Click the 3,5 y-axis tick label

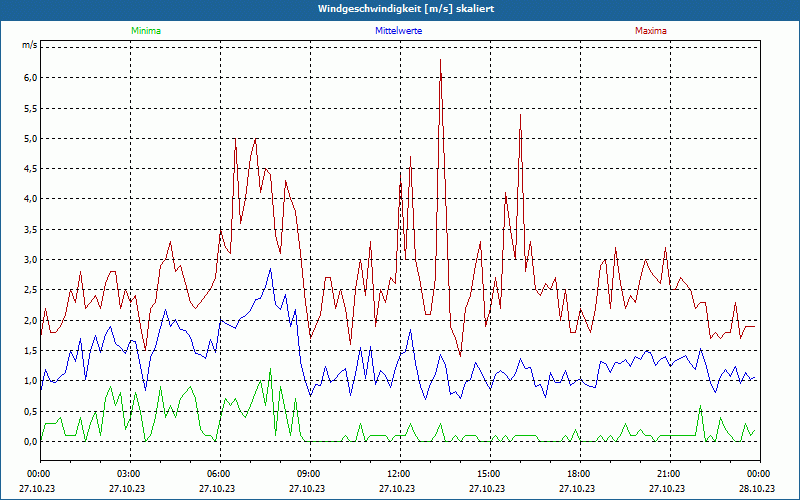click(30, 229)
